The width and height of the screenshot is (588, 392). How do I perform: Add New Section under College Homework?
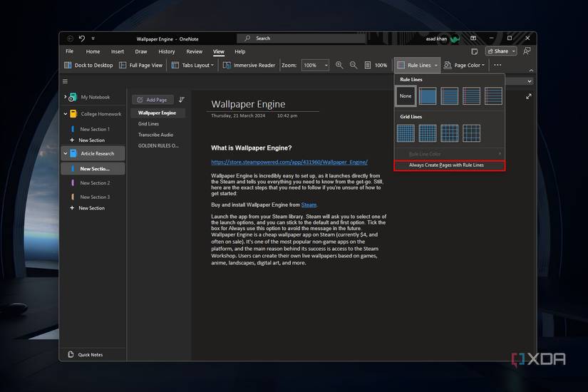(x=88, y=140)
